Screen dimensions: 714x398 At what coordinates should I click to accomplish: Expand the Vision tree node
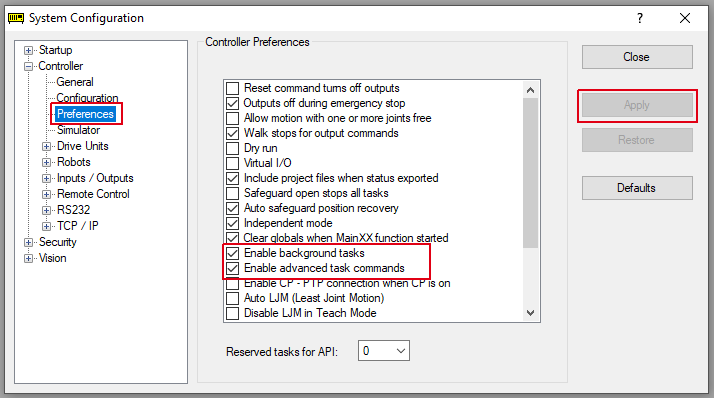(x=28, y=259)
